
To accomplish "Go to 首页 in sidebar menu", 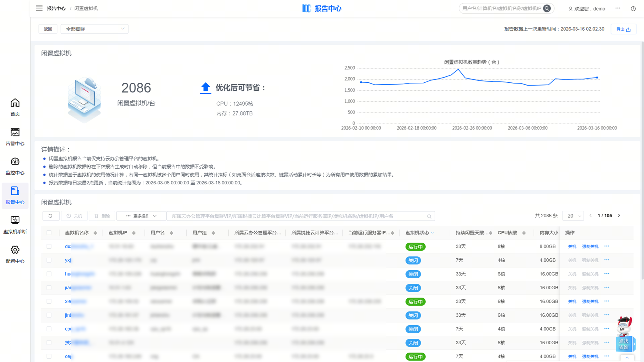I will coord(15,107).
